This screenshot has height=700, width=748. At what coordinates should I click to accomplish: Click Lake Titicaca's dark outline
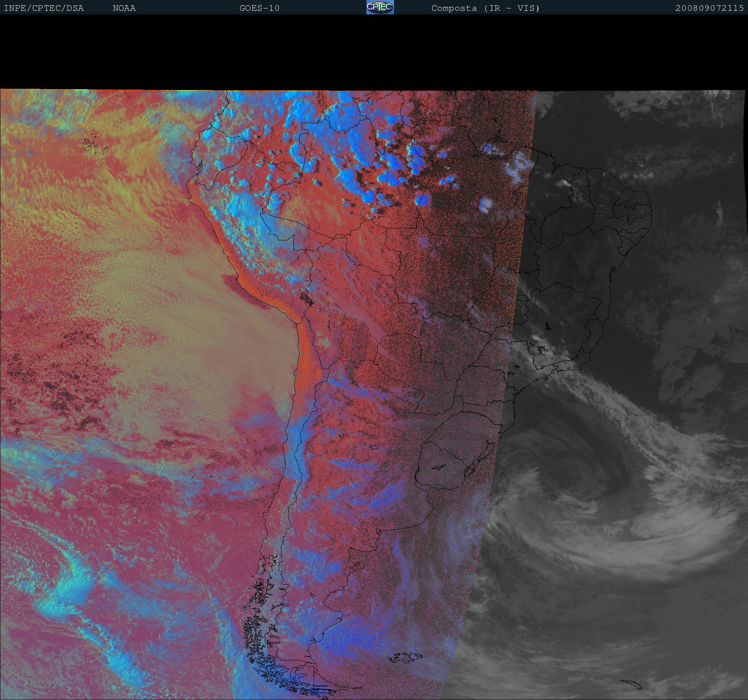[x=307, y=299]
